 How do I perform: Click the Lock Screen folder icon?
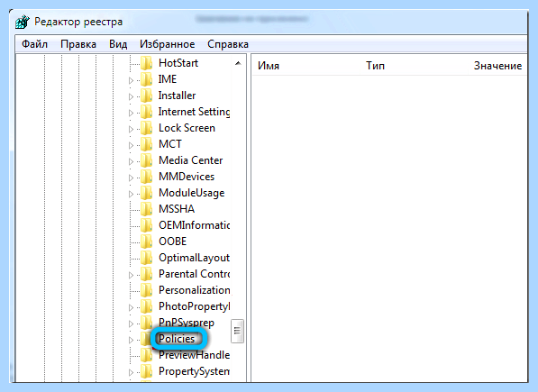tap(147, 128)
